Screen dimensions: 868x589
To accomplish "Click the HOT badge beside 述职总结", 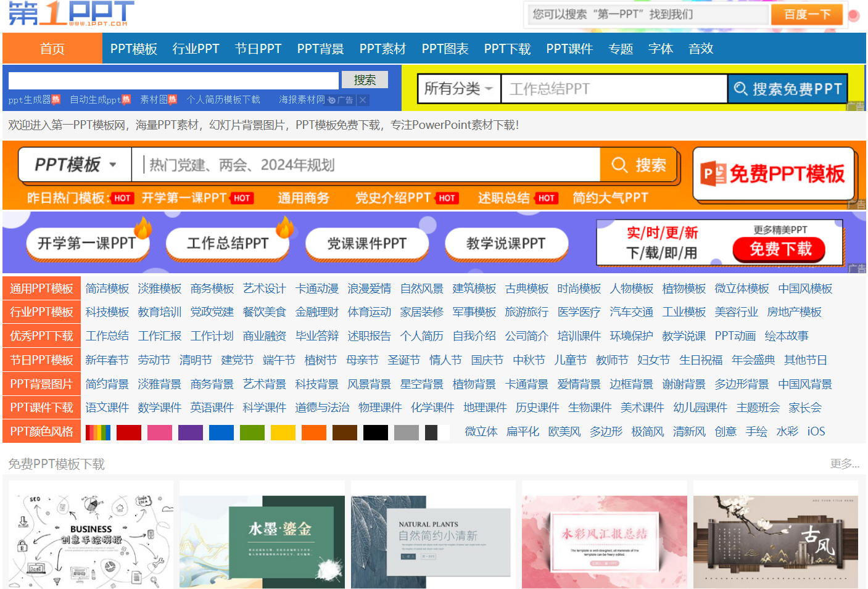I will pyautogui.click(x=545, y=198).
